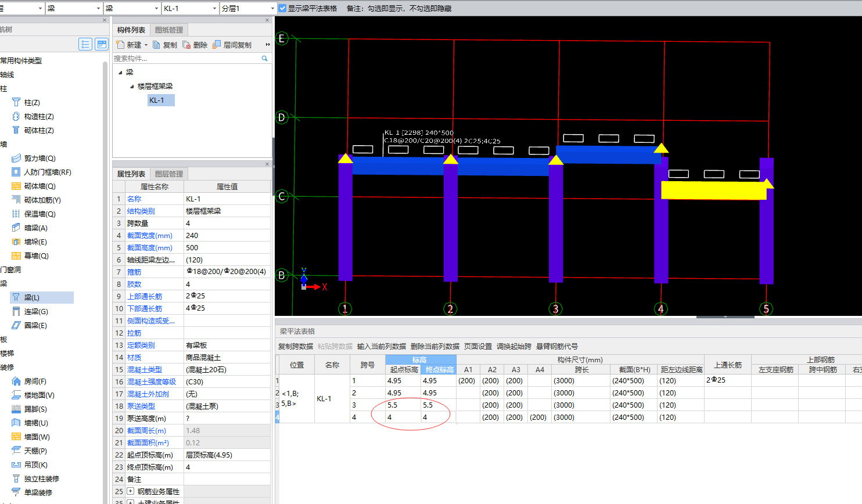This screenshot has height=504, width=862.
Task: Click 删除当前列数据
Action: [435, 346]
